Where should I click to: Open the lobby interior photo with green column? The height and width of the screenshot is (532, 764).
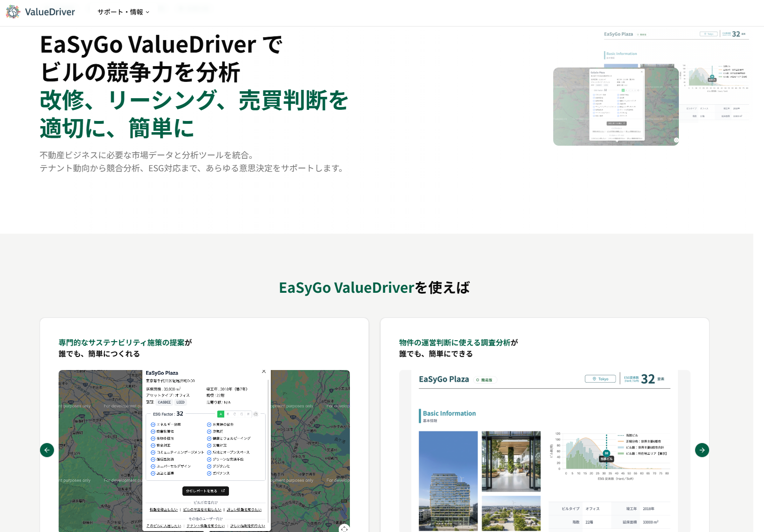coord(511,461)
